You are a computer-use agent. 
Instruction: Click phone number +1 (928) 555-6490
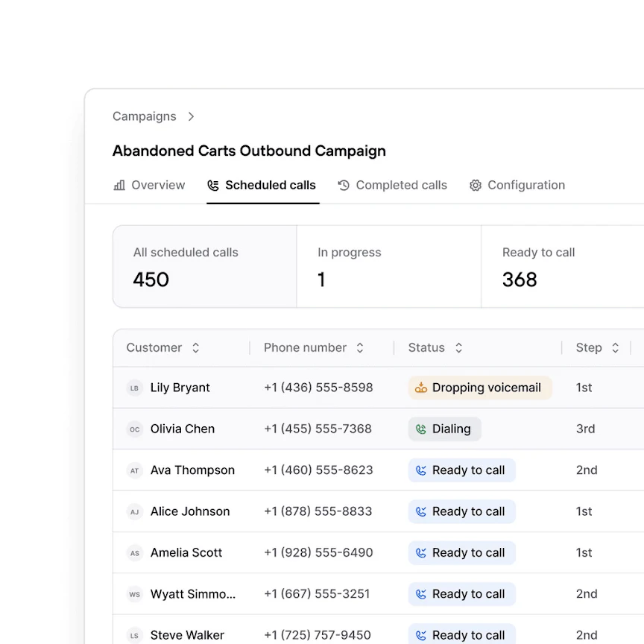[x=318, y=553]
